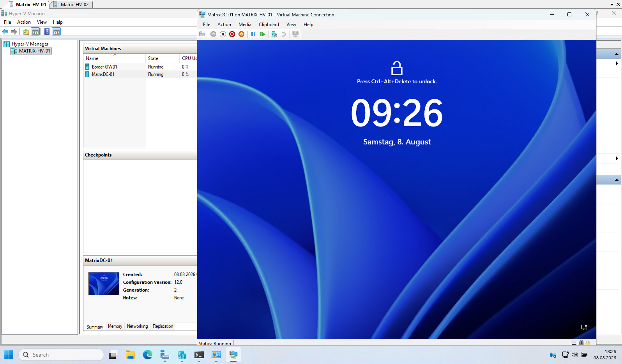Click the MatrixDC-01 preview thumbnail

(x=104, y=283)
